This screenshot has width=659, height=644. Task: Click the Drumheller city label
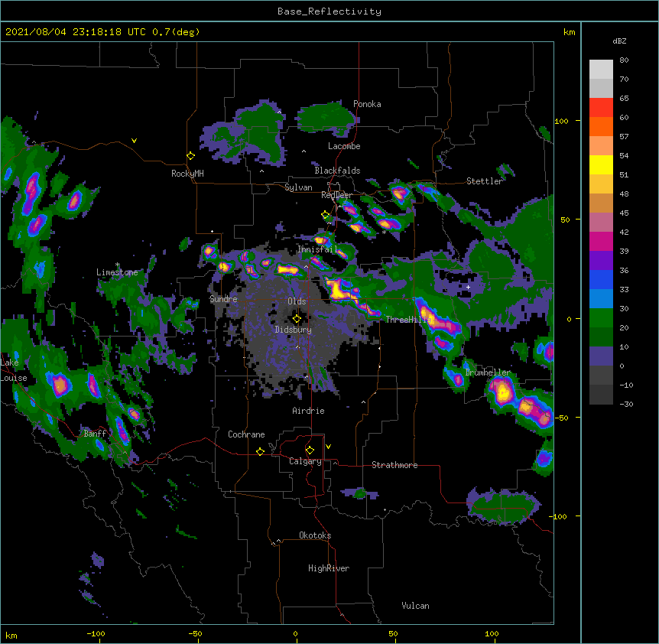(488, 372)
